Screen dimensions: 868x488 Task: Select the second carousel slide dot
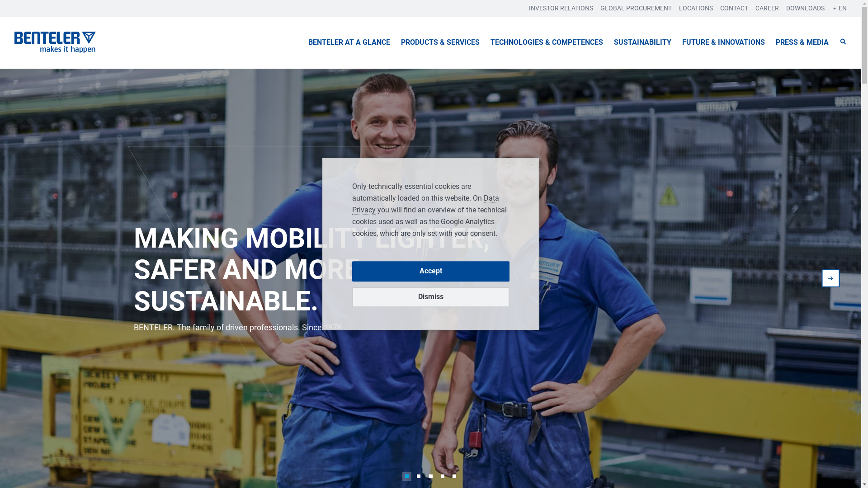(x=419, y=476)
